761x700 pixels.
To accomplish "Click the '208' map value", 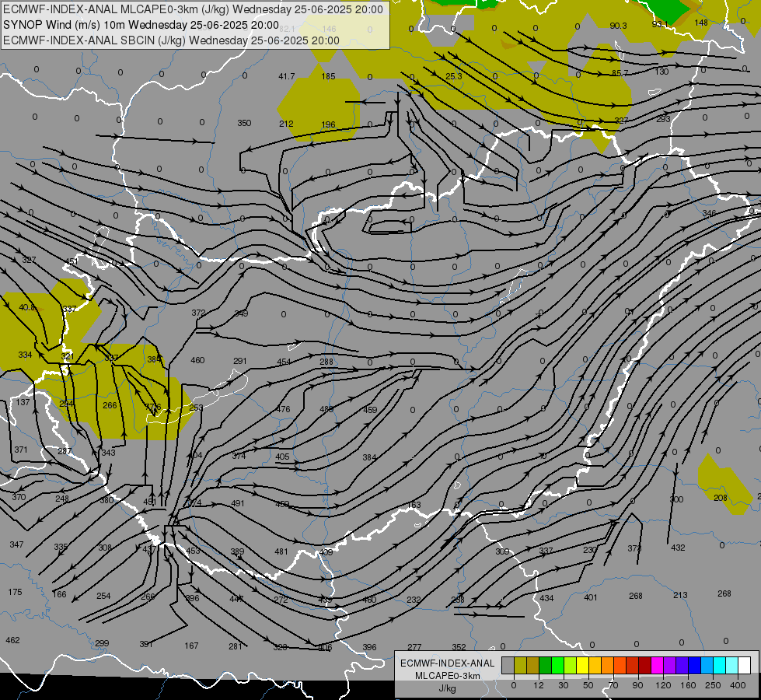I will [721, 498].
